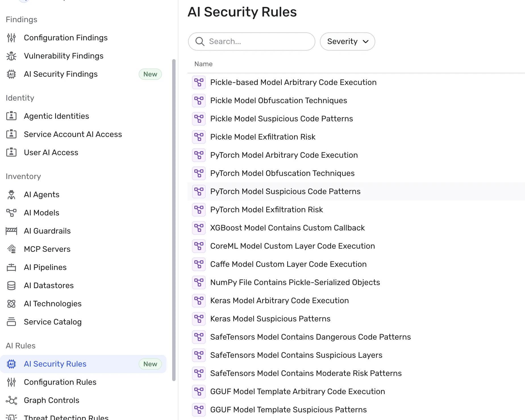Click the AI Datastores database icon

(x=11, y=286)
